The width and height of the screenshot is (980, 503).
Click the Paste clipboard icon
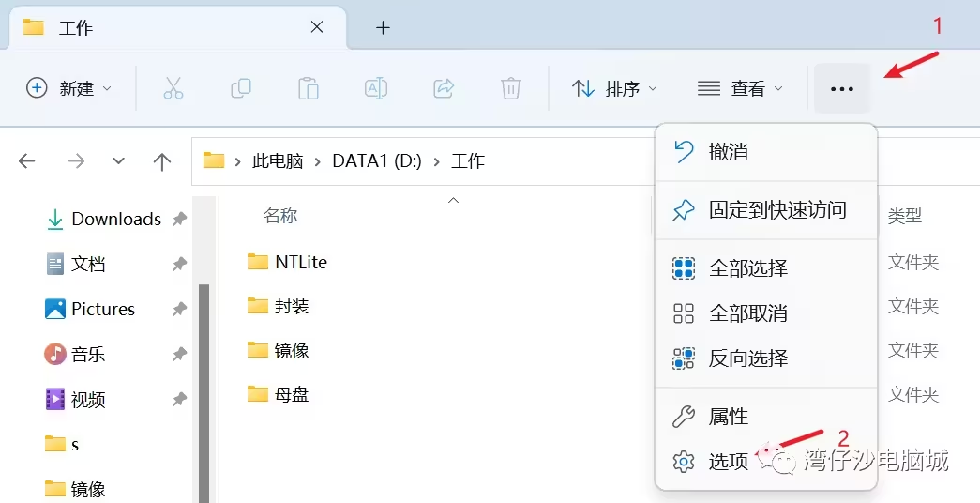pos(309,88)
